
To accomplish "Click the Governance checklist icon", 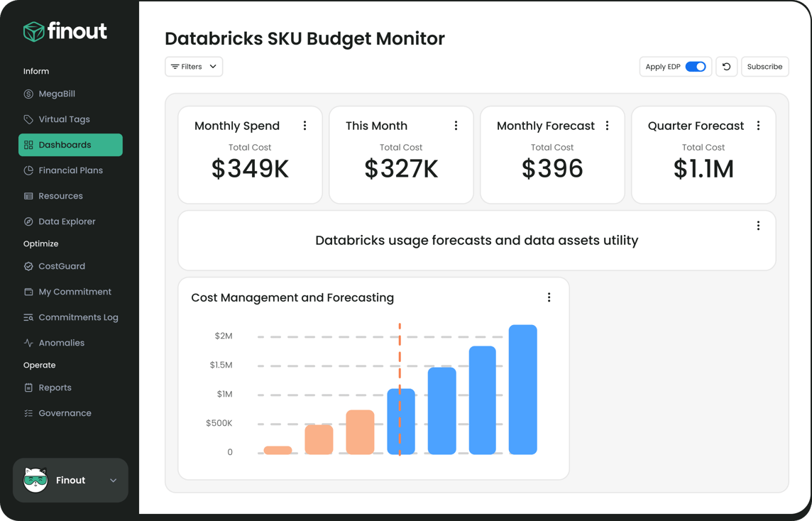I will click(x=28, y=413).
